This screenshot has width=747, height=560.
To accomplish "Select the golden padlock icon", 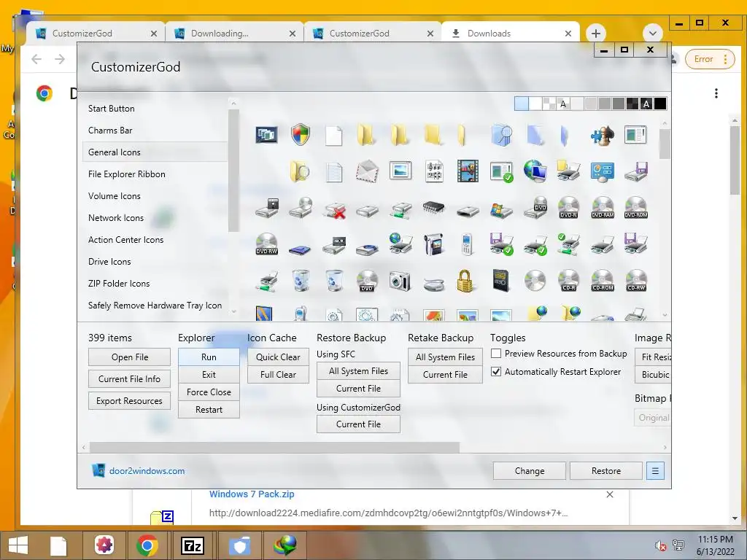I will pyautogui.click(x=465, y=280).
